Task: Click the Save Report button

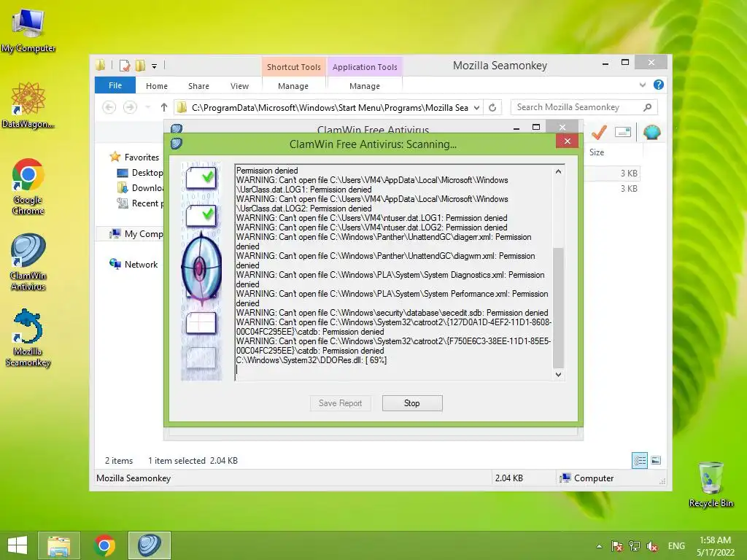Action: [x=340, y=403]
